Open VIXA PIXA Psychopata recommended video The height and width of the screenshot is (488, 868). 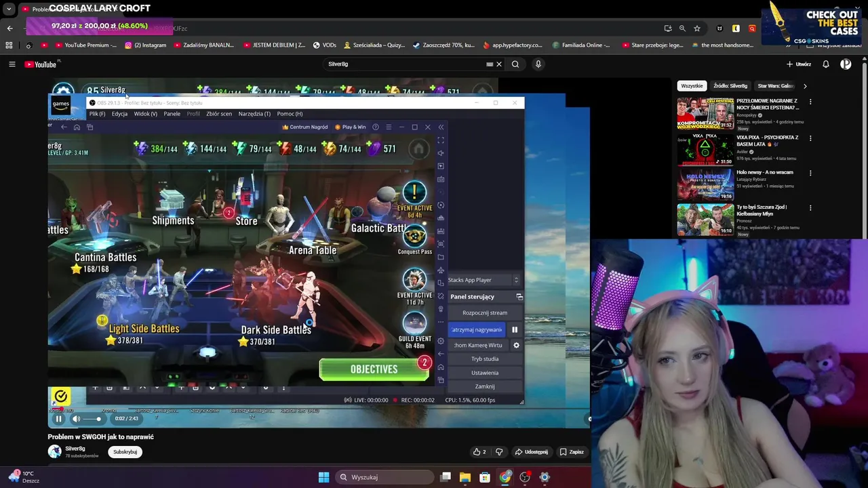click(x=705, y=150)
